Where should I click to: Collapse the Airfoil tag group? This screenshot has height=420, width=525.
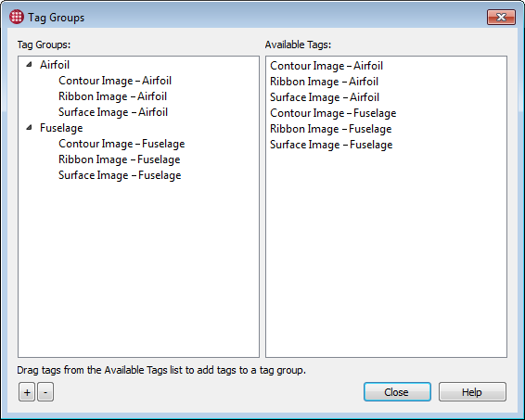point(30,64)
